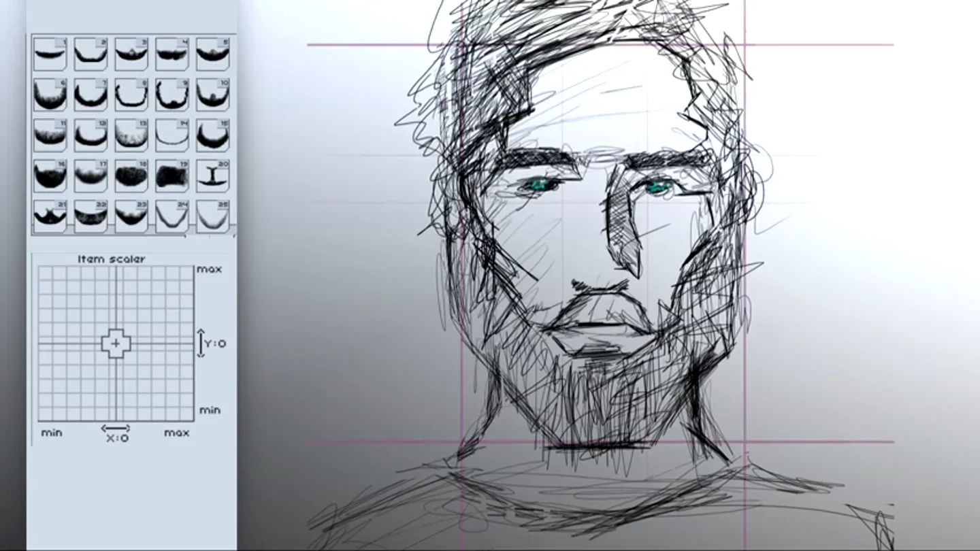Apply beard option 22
The width and height of the screenshot is (980, 551).
click(91, 217)
